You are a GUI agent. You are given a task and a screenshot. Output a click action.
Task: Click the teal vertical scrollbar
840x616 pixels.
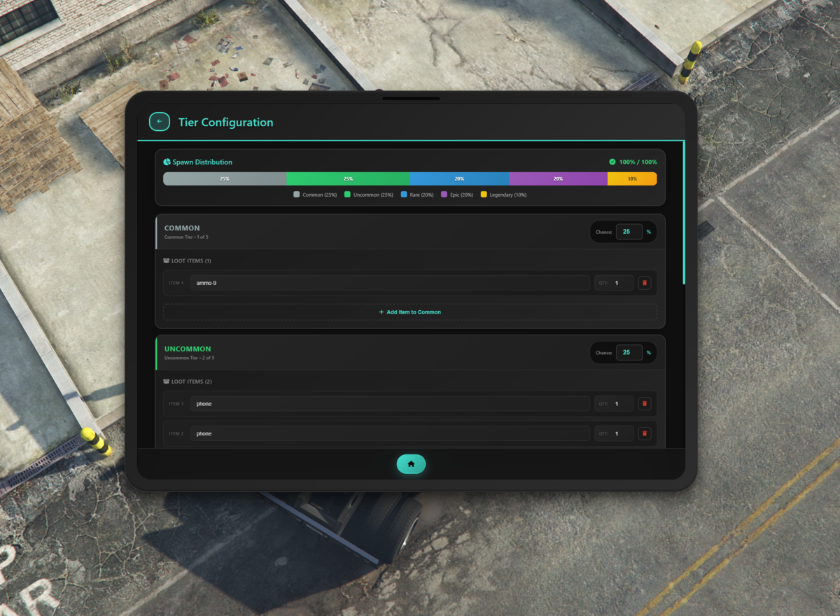coord(684,212)
